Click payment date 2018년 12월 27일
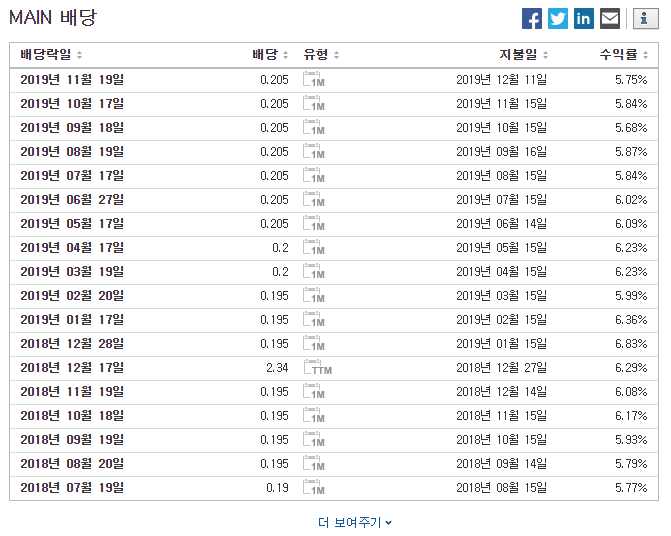The width and height of the screenshot is (671, 536). (502, 367)
